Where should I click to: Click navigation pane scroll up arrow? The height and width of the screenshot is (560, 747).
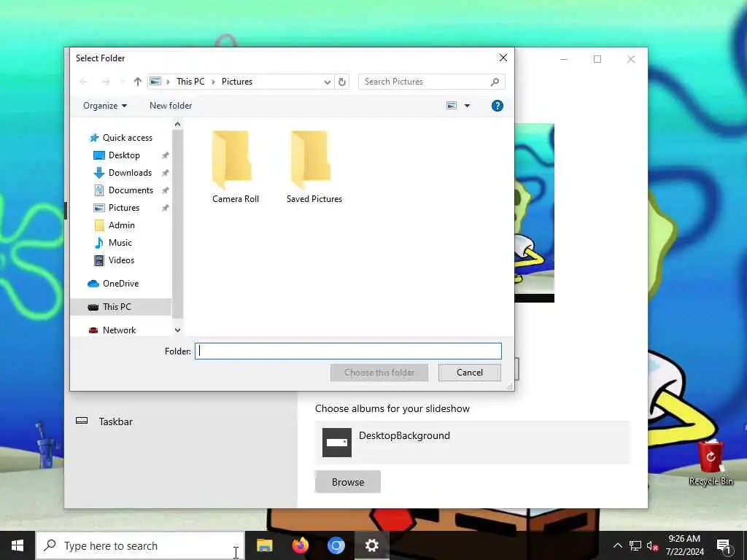tap(178, 124)
